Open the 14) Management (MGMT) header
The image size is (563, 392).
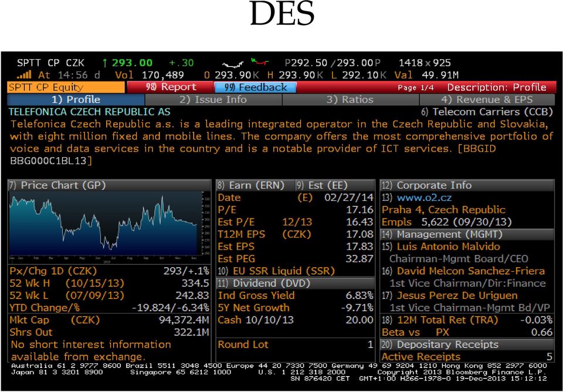[x=467, y=234]
